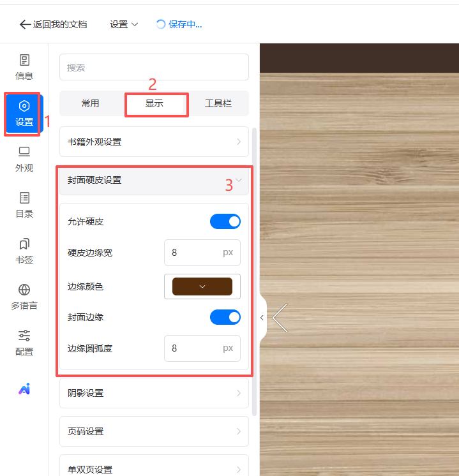The image size is (459, 476).
Task: Expand the 页码设置 section
Action: [x=154, y=431]
